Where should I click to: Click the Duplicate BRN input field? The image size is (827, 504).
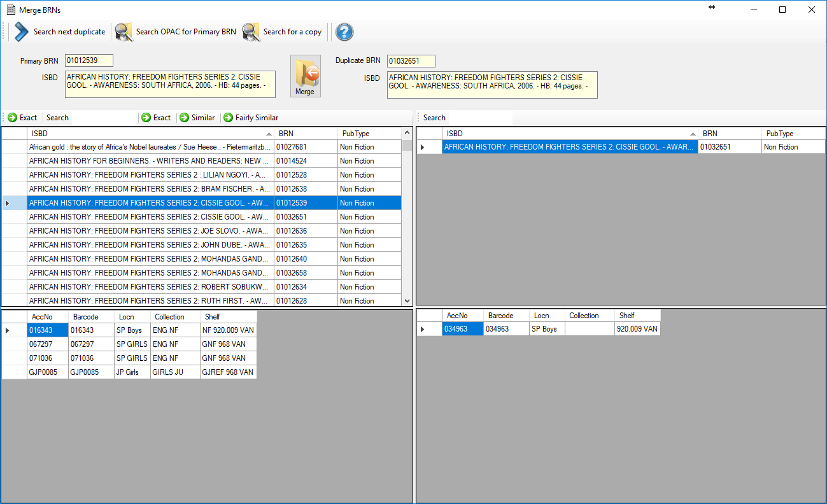[411, 61]
